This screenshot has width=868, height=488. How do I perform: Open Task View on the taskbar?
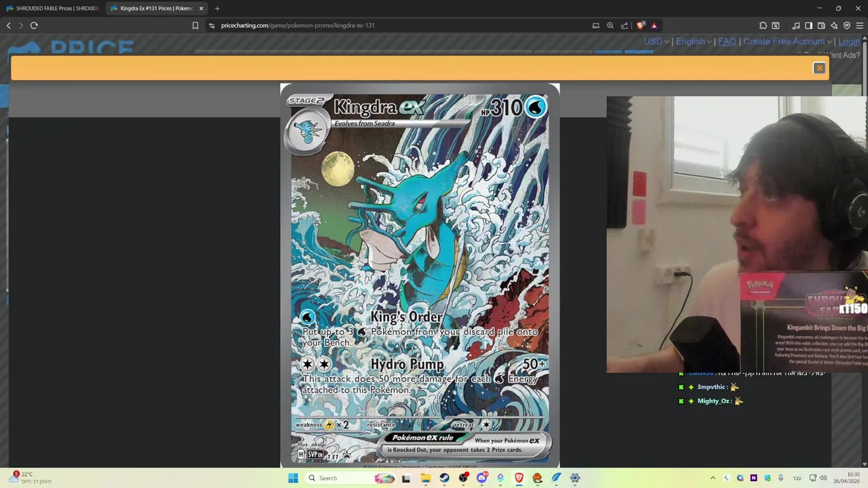tap(406, 479)
